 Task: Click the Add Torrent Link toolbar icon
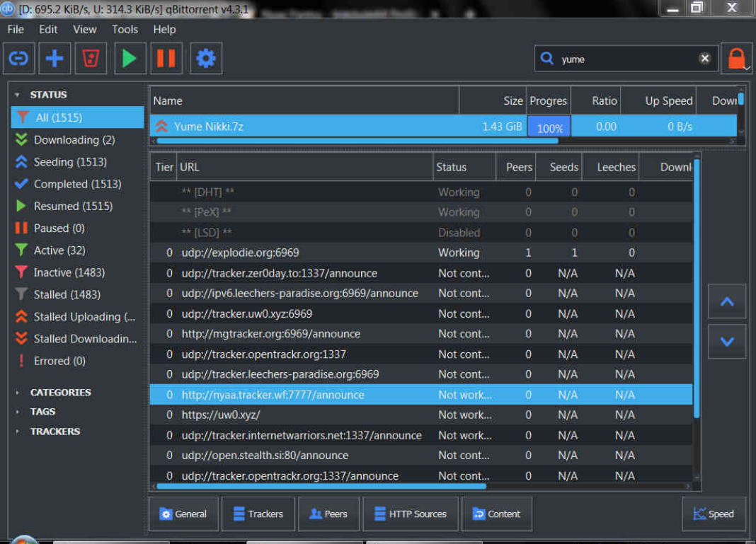coord(19,58)
